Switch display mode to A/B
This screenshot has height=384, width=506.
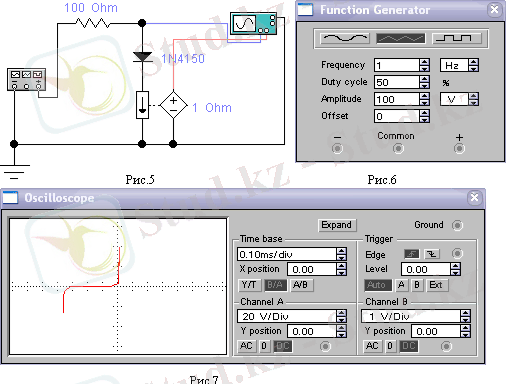301,285
